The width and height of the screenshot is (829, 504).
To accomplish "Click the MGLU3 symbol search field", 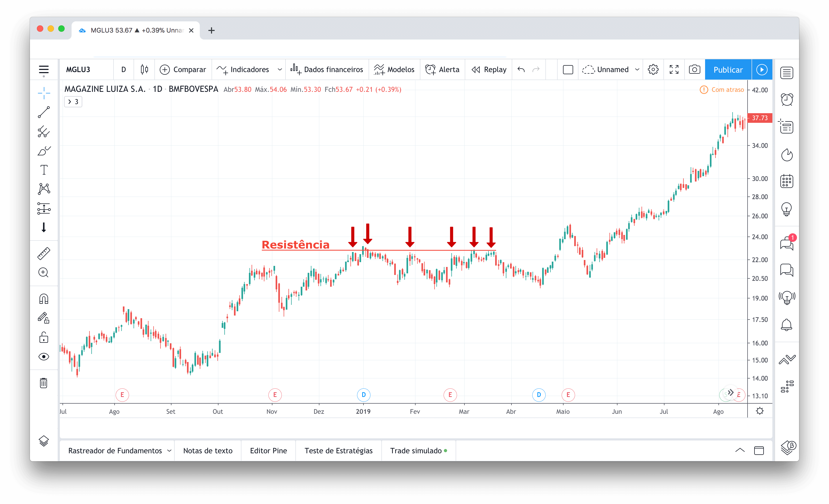I will point(87,70).
